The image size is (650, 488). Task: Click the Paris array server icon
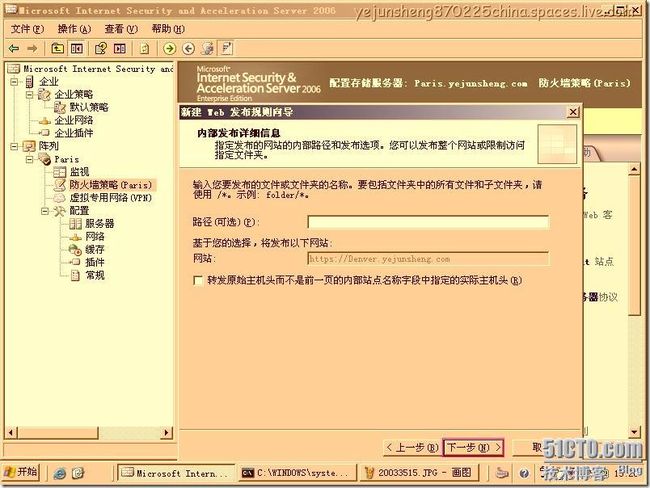[45, 159]
